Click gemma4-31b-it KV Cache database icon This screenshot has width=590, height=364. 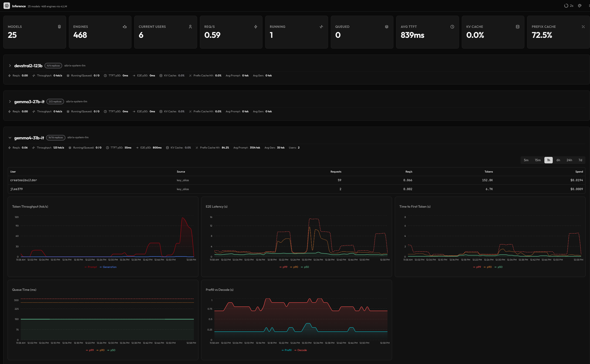click(x=167, y=148)
